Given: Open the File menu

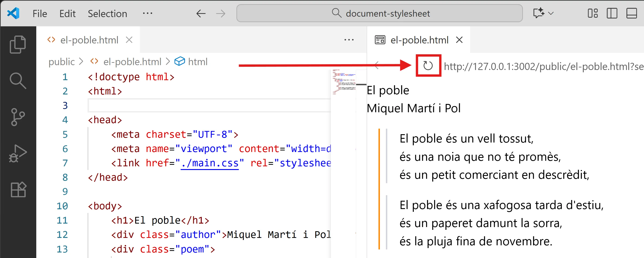Looking at the screenshot, I should (x=40, y=13).
